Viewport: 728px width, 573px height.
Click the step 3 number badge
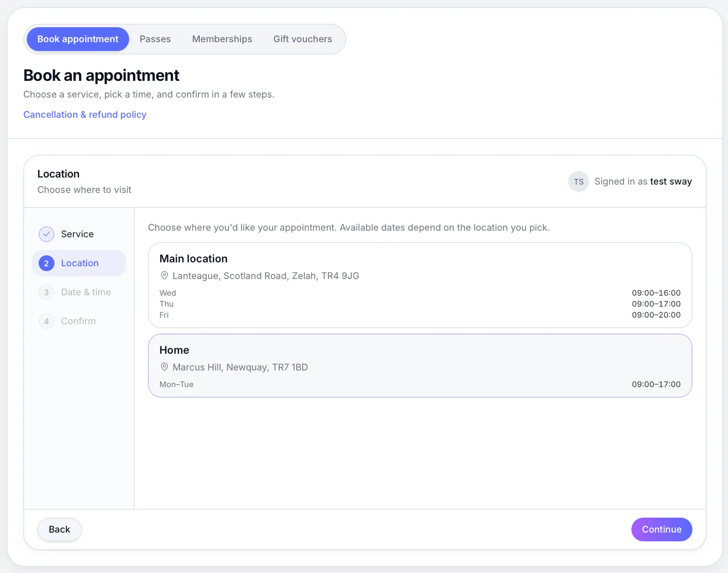click(x=47, y=292)
